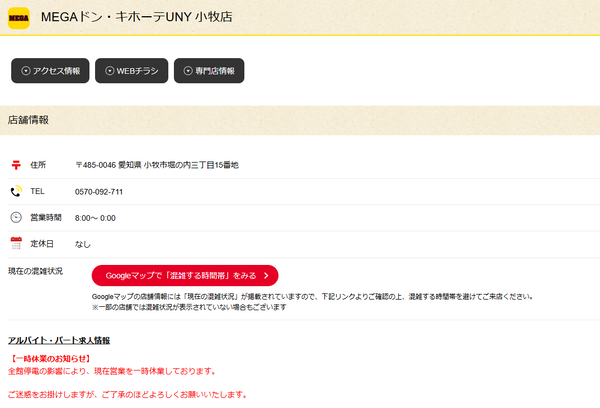600x408 pixels.
Task: Click the circled arrow icon in WEBチラシ button
Action: 110,71
